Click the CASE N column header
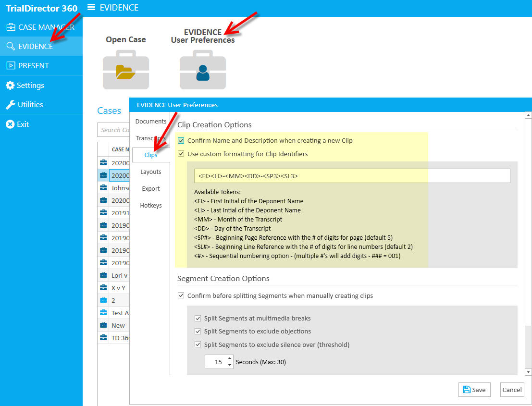Screen dimensions: 532x406 pyautogui.click(x=120, y=149)
